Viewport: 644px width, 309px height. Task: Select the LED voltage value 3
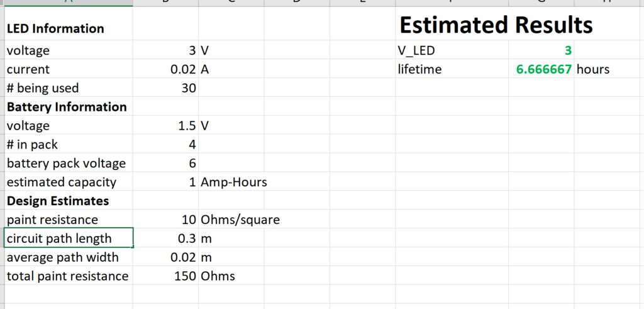click(165, 50)
